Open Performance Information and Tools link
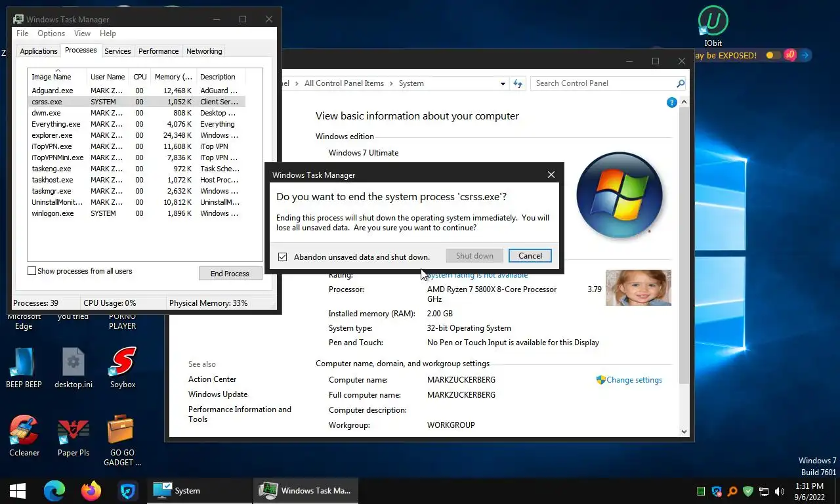 [240, 414]
